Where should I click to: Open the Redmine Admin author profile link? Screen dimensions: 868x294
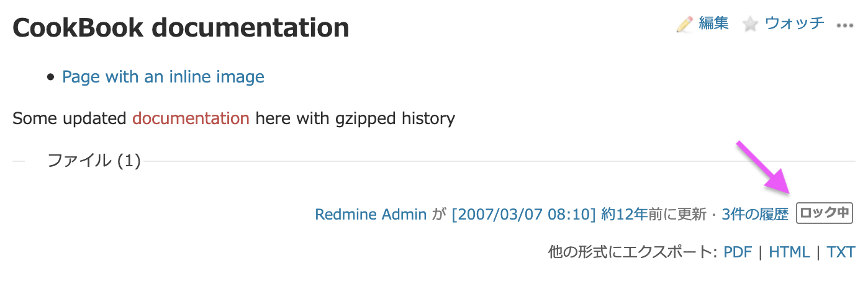coord(371,215)
